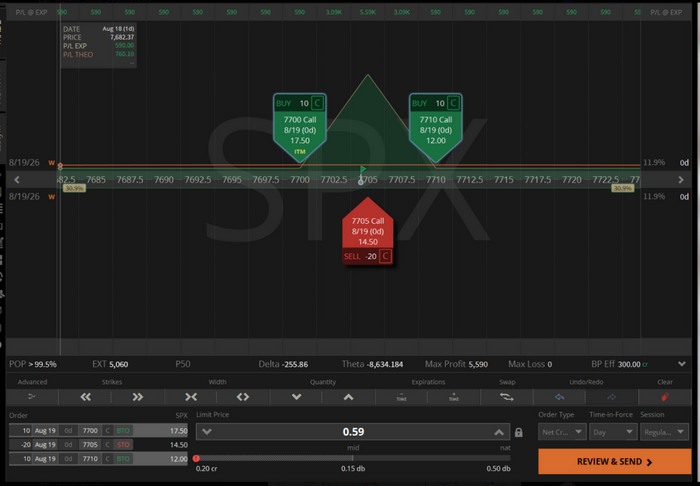Toggle call type on 7710 Call marker

coord(453,104)
